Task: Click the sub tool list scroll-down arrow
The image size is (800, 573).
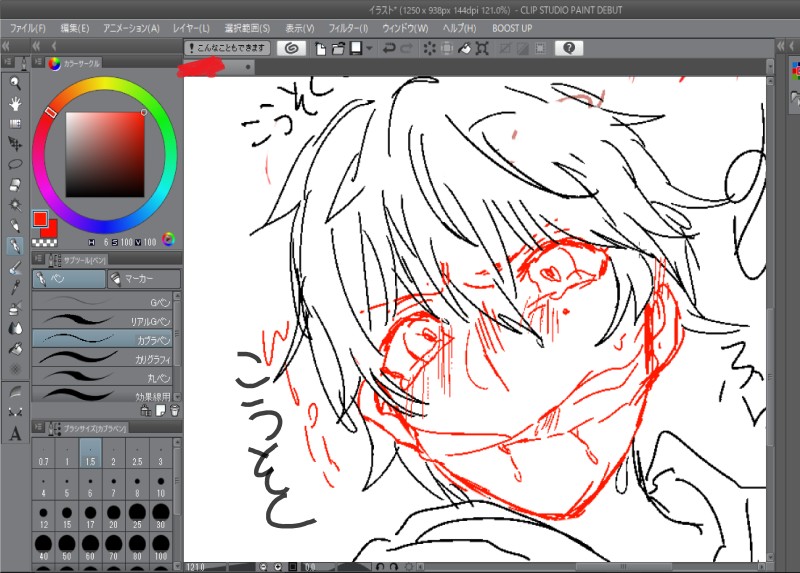Action: 177,396
